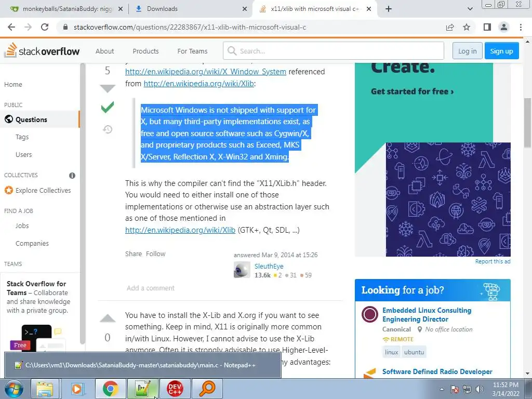Open SleuthEye's user profile name

pos(269,267)
